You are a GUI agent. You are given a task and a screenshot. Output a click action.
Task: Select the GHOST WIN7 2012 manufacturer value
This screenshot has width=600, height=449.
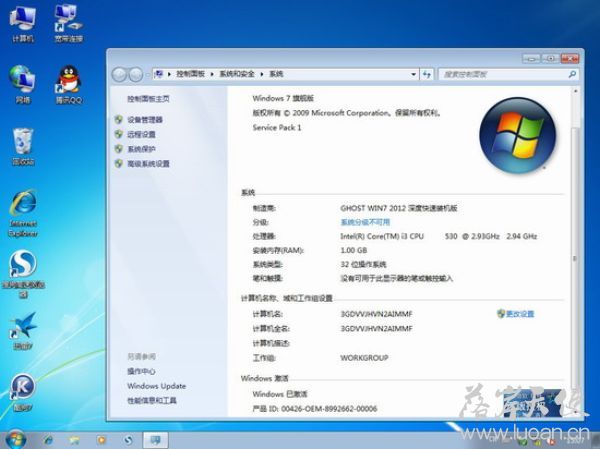[x=399, y=208]
